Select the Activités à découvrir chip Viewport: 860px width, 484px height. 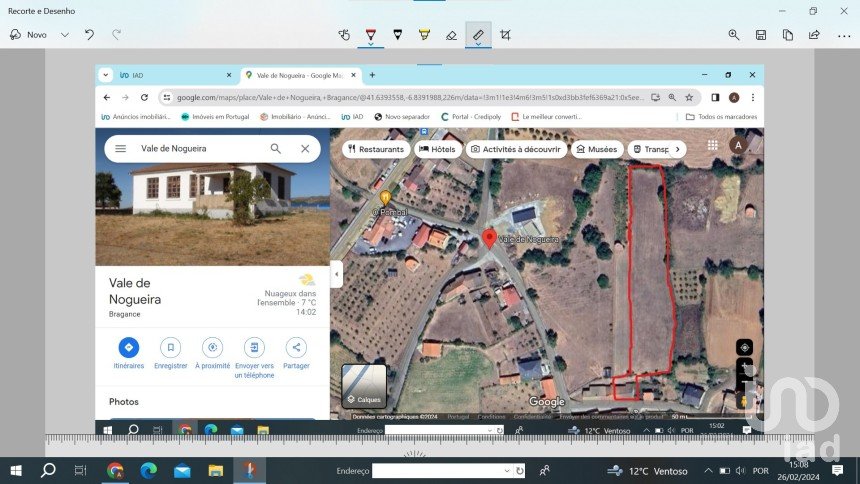pos(516,149)
